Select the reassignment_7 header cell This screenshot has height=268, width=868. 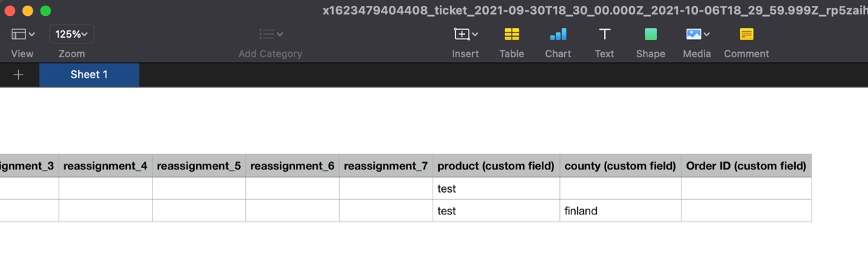[x=386, y=166]
